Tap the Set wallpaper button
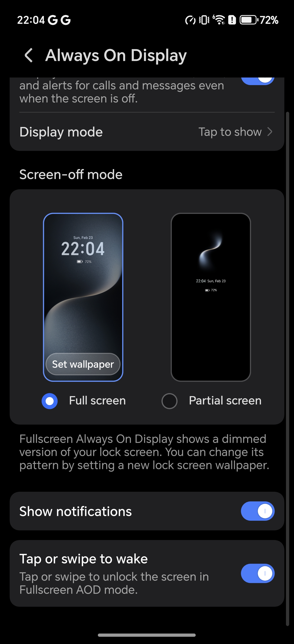This screenshot has height=644, width=294. click(x=83, y=364)
